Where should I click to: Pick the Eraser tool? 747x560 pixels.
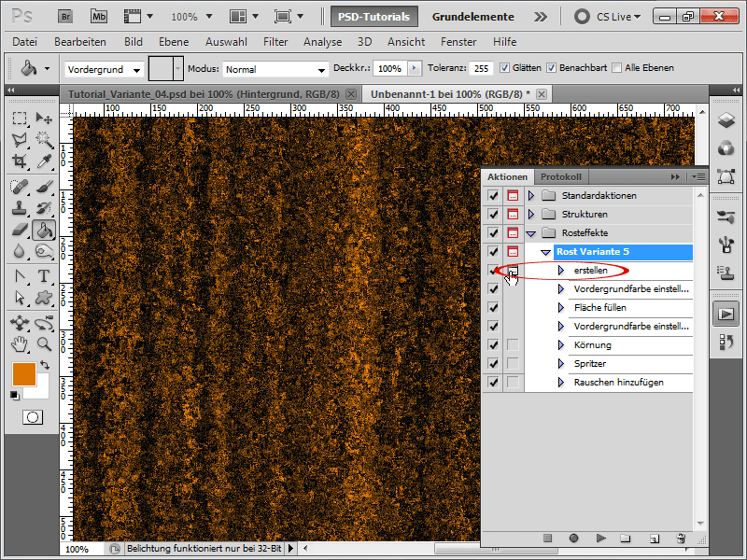19,231
